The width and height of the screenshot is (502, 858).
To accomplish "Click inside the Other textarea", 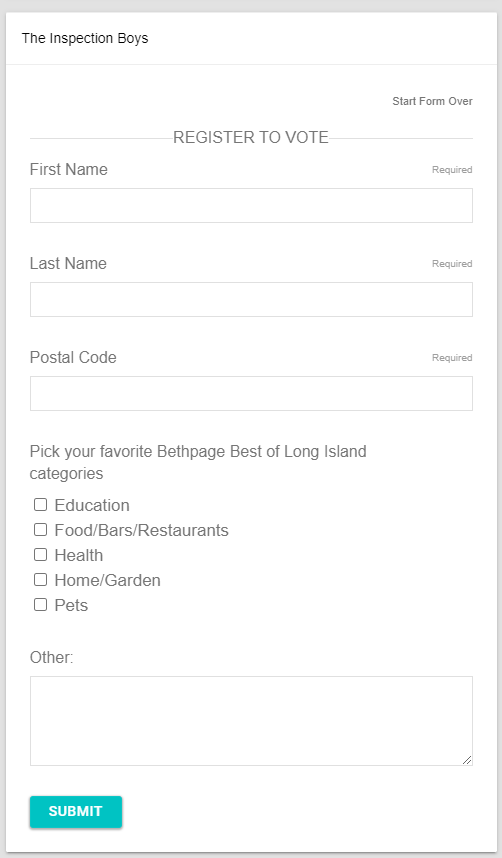I will coord(251,721).
